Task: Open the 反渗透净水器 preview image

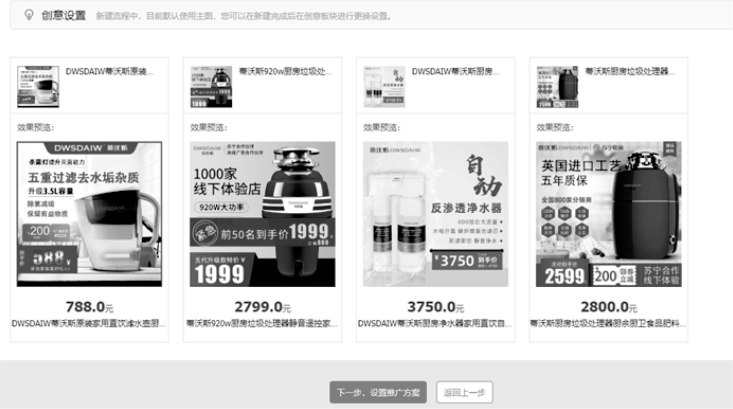Action: (436, 214)
